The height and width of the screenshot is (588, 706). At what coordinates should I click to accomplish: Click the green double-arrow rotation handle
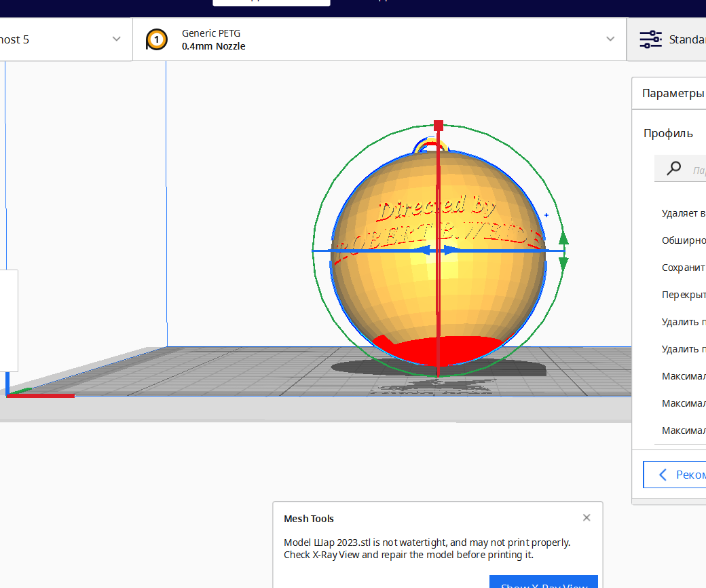coord(563,251)
